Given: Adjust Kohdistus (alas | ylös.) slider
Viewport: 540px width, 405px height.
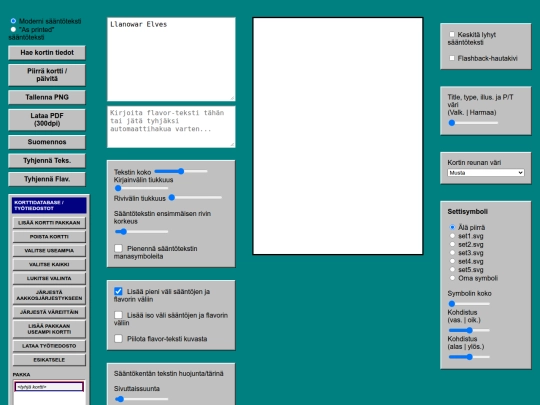Looking at the screenshot, I should [x=469, y=357].
